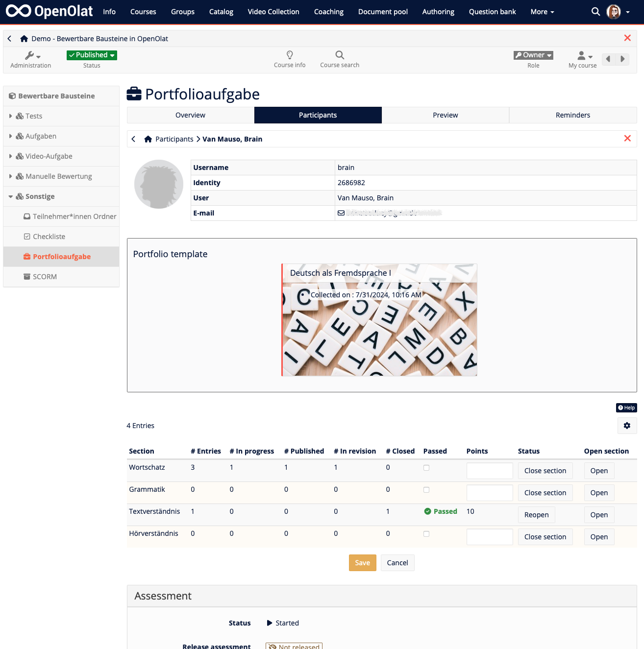Check the Passed checkbox for Grammatik

pos(426,490)
